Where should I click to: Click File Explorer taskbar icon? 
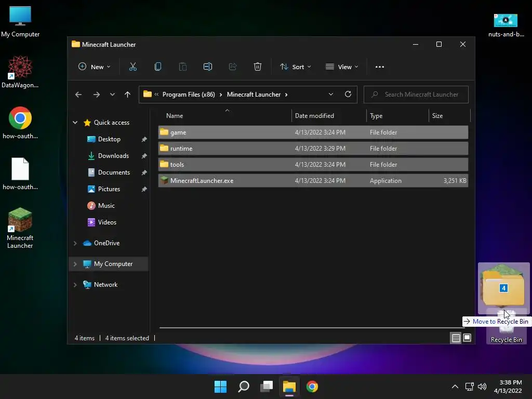[289, 387]
